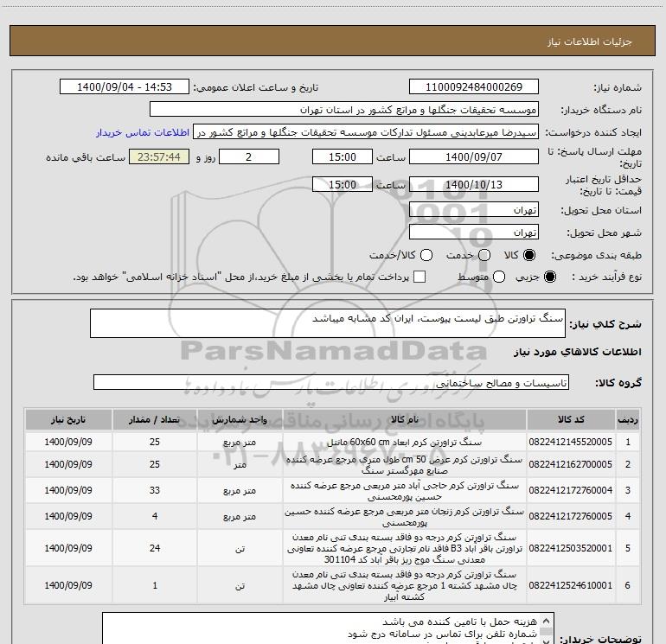666x644 pixels.
Task: Click product code 0822412172760004
Action: coord(571,490)
